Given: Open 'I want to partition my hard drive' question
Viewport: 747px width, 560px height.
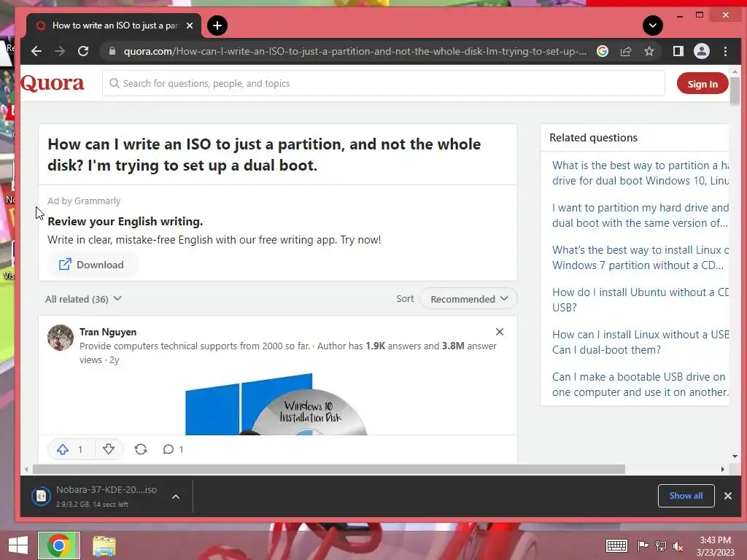Looking at the screenshot, I should tap(640, 215).
